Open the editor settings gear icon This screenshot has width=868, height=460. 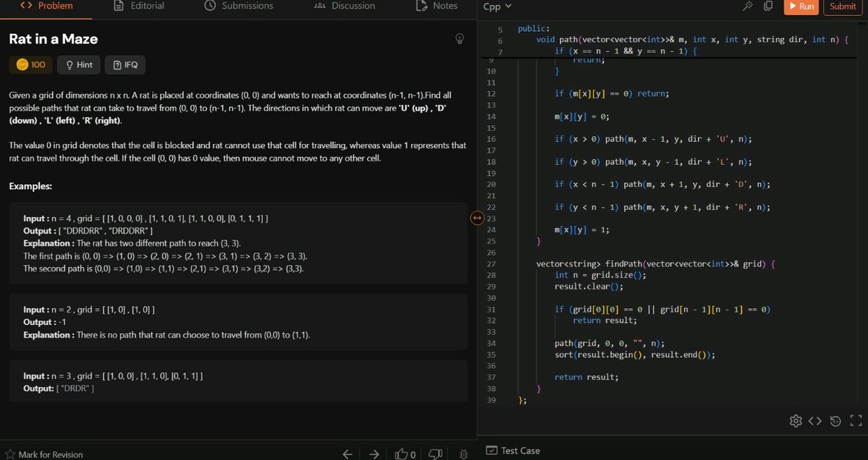pos(796,420)
